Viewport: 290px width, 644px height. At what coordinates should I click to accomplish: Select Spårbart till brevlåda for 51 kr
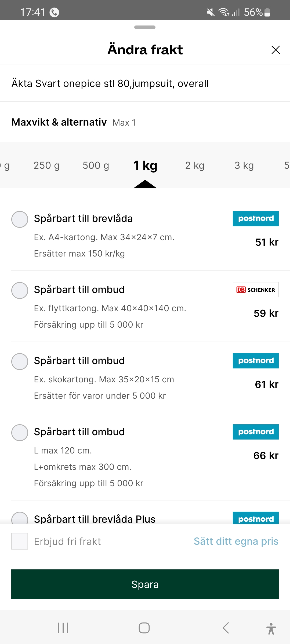click(20, 219)
